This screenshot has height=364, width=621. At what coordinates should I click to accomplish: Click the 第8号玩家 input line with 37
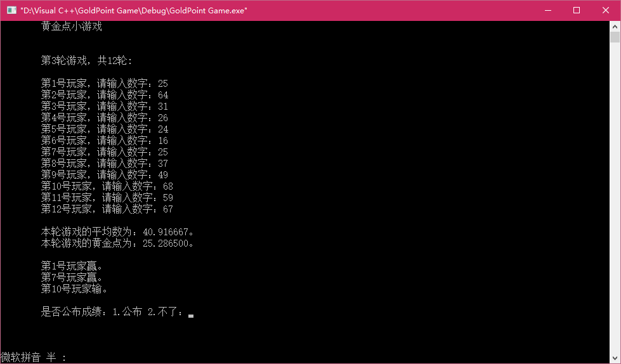click(105, 164)
